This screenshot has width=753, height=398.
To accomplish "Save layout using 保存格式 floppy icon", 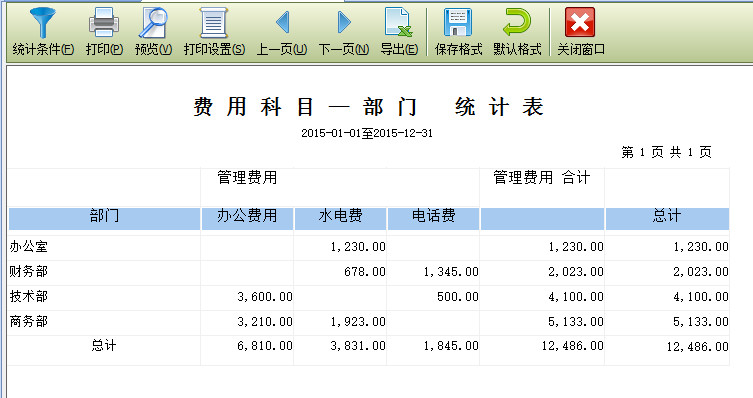I will (x=458, y=23).
